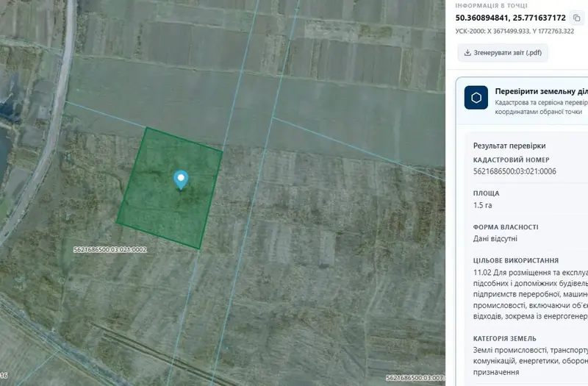Click the Дані відсутні ownership value
This screenshot has width=588, height=386.
point(495,238)
